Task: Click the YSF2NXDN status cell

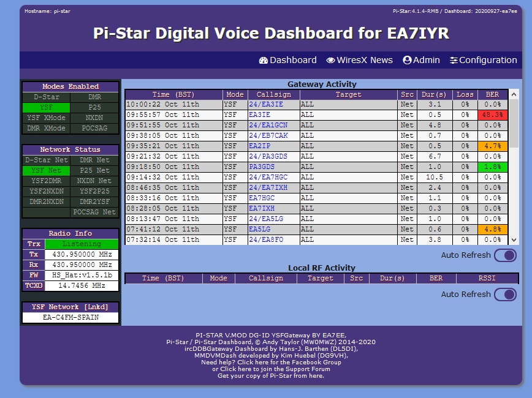Action: click(x=46, y=191)
